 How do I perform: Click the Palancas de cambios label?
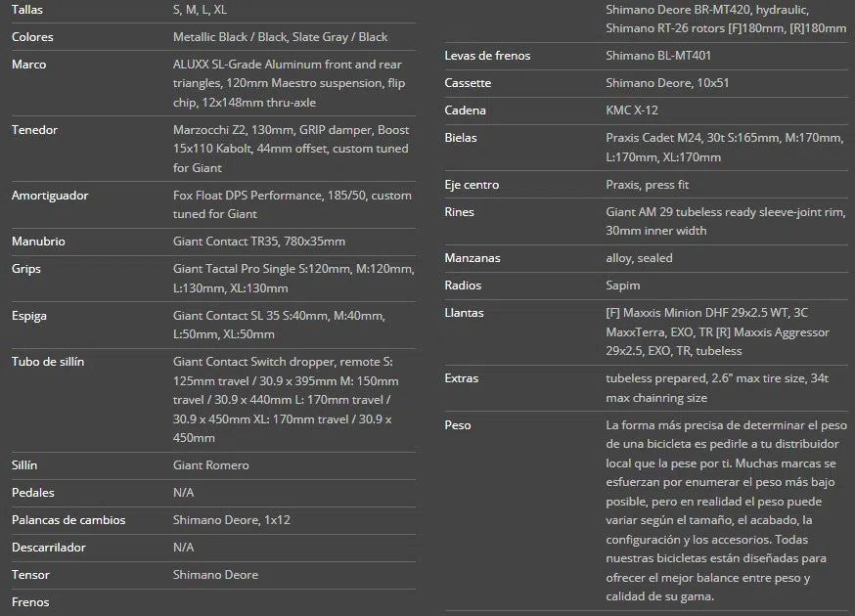tap(68, 520)
